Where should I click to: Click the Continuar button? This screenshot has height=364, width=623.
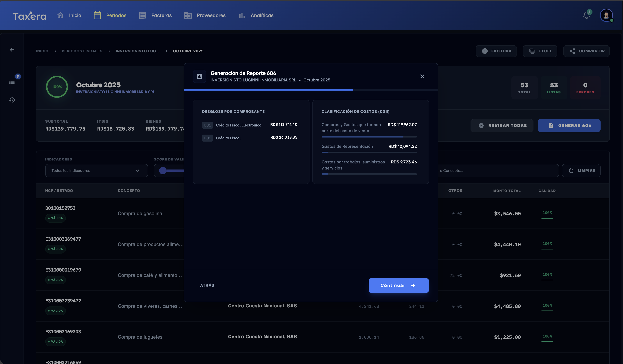point(398,286)
